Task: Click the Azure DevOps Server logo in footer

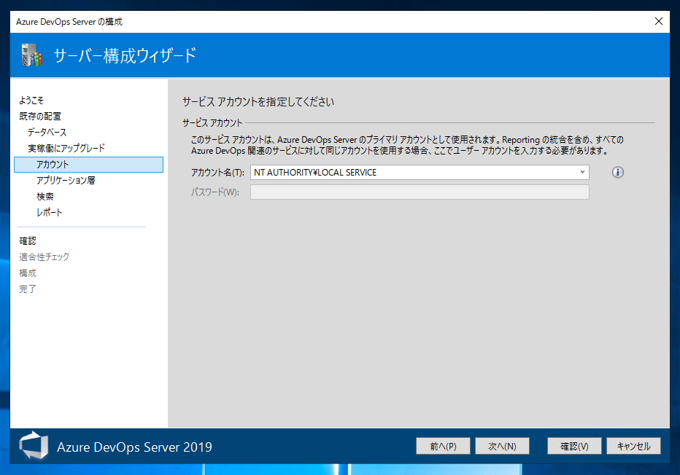Action: 33,445
